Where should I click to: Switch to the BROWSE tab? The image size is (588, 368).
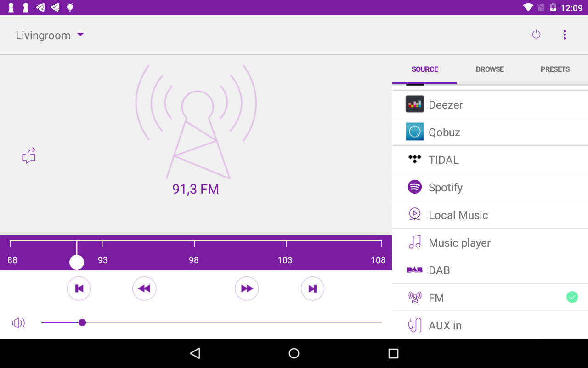point(490,69)
